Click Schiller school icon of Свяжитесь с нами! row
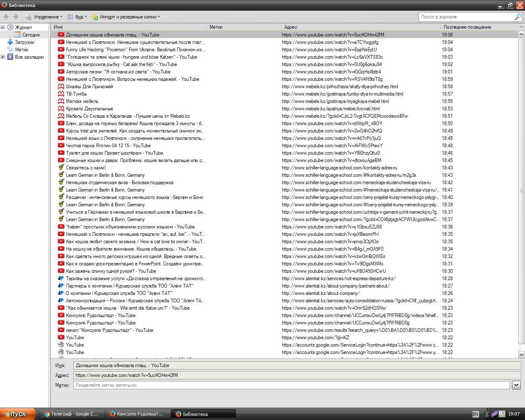525x420 pixels. pos(61,167)
